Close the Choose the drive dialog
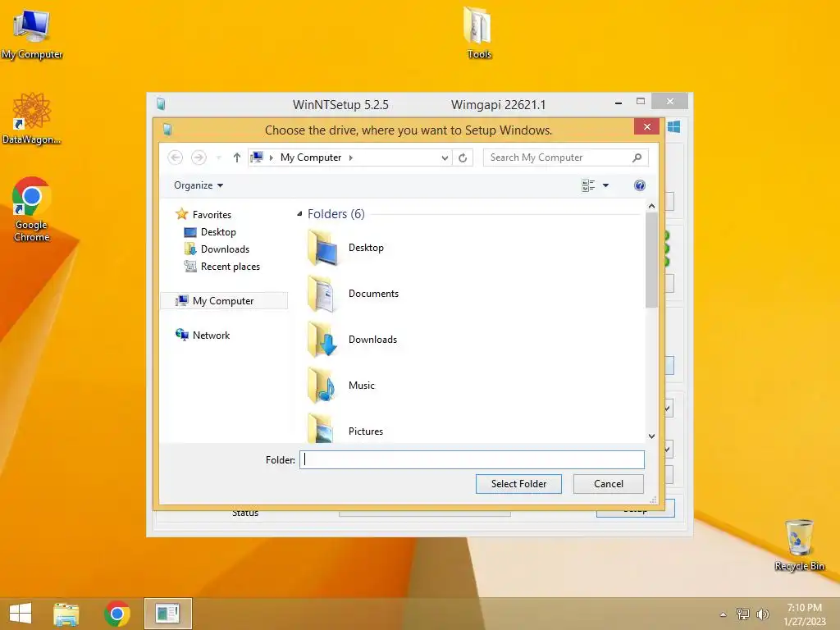The image size is (840, 630). tap(646, 126)
